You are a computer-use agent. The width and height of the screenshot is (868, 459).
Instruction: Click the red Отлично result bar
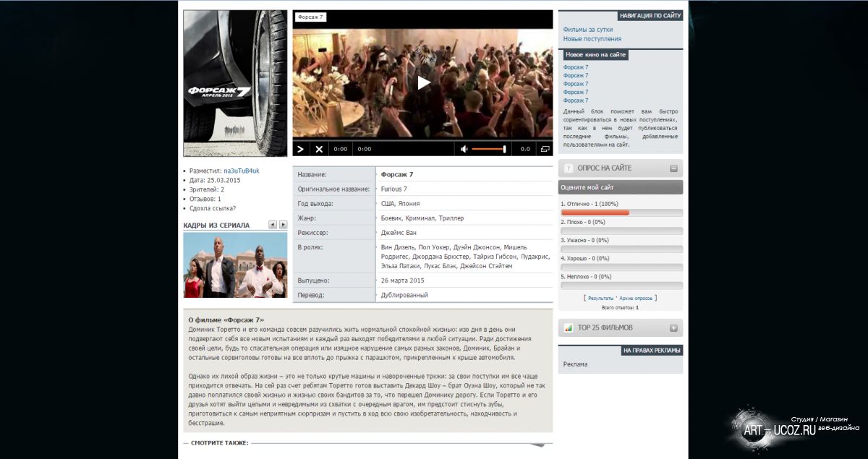pos(595,213)
